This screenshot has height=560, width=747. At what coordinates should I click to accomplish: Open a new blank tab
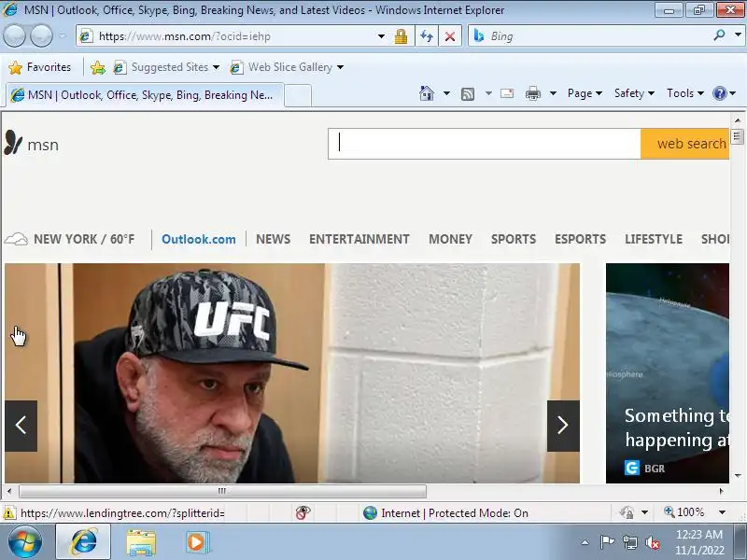tap(298, 96)
